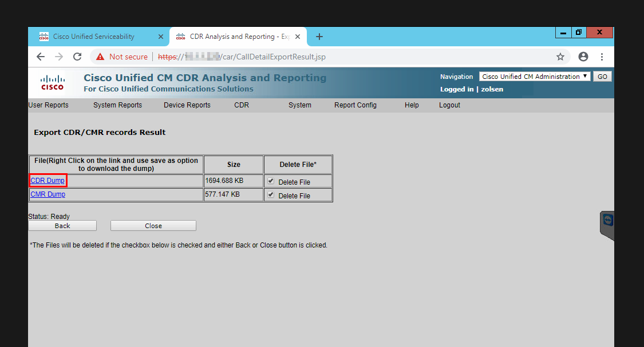Open the System menu
This screenshot has height=347, width=644.
(x=300, y=105)
